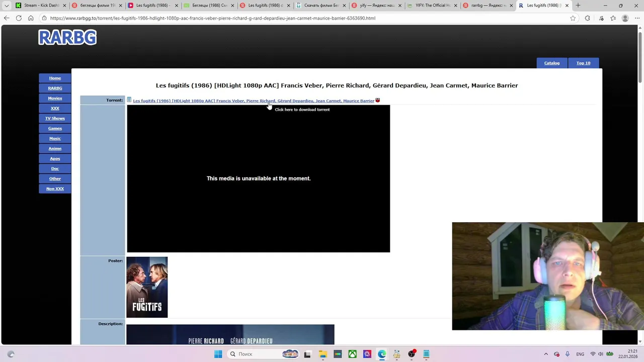Open the Notepad taskbar icon
644x362 pixels.
tap(426, 354)
